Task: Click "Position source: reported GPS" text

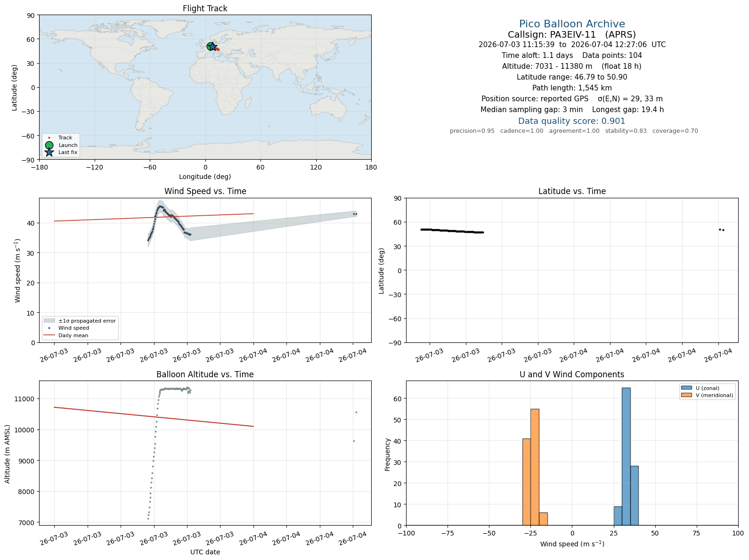Action: (x=535, y=99)
